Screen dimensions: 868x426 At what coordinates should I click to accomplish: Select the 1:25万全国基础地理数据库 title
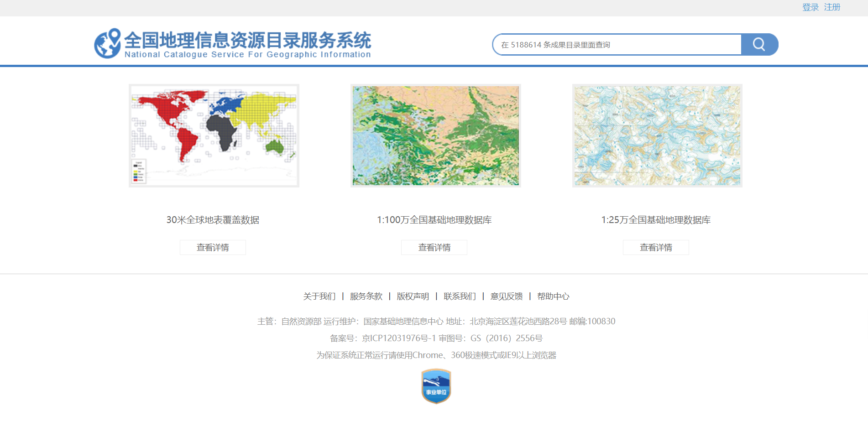click(x=656, y=220)
